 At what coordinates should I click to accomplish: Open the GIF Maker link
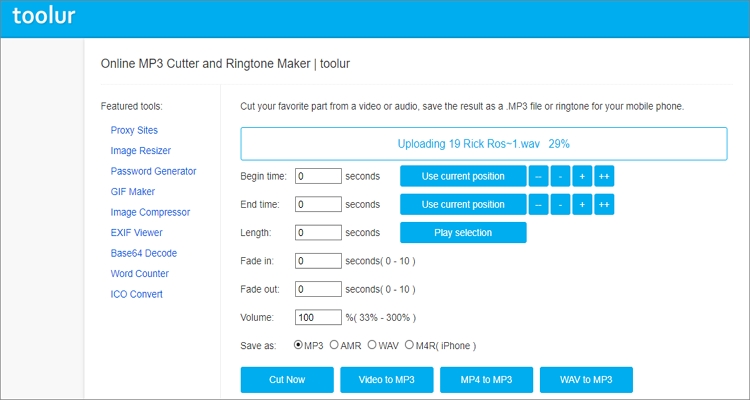pyautogui.click(x=132, y=191)
